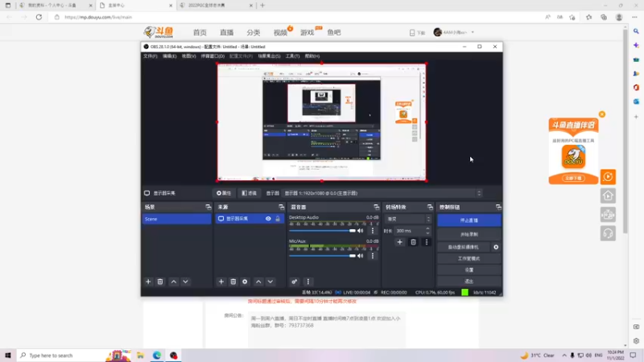644x362 pixels.
Task: Open OBS Docks menu
Action: tap(213, 56)
